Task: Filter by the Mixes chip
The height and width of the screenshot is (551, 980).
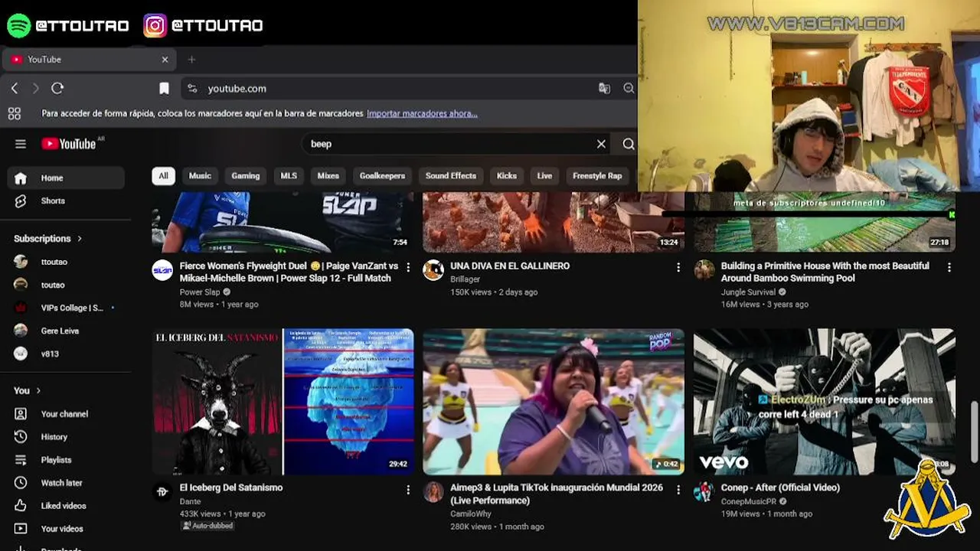Action: point(328,176)
